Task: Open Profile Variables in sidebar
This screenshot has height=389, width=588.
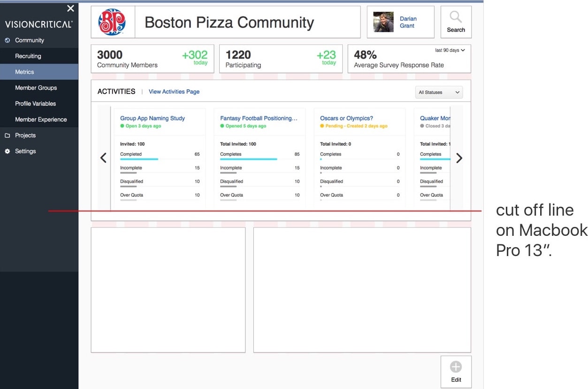Action: [39, 103]
